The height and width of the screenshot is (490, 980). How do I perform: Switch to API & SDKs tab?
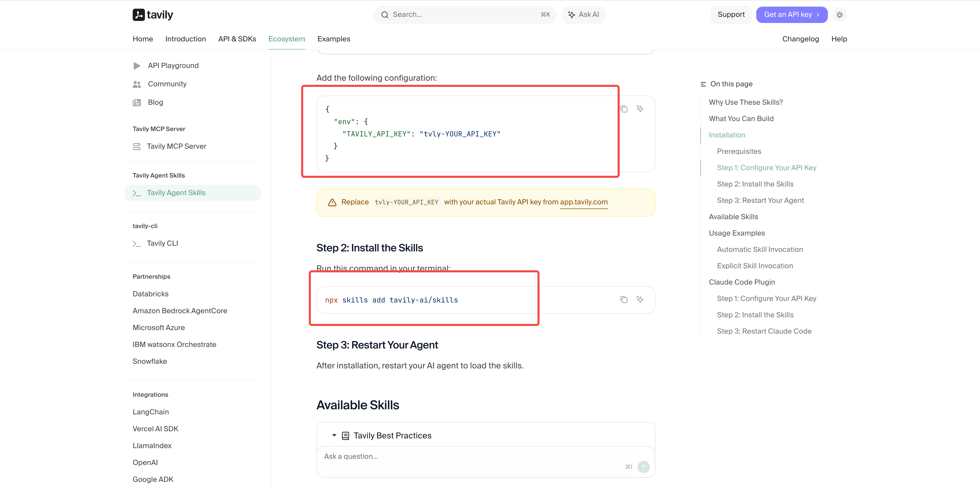coord(237,39)
